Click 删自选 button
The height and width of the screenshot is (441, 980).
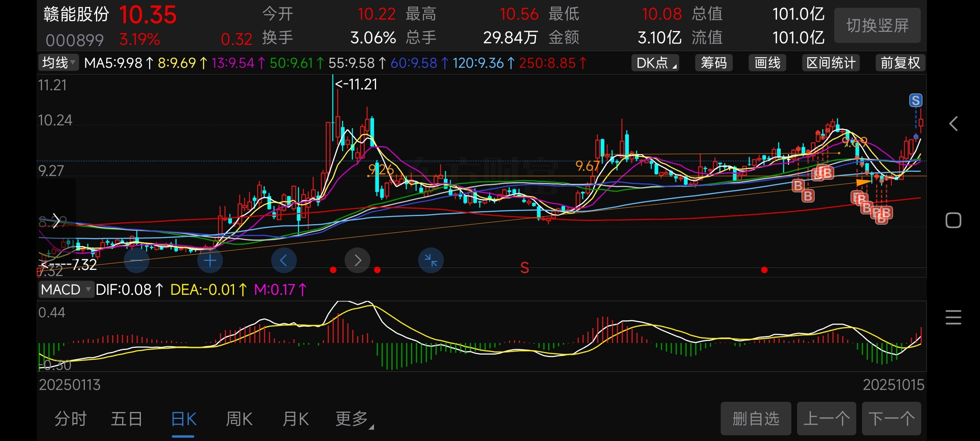click(x=755, y=419)
